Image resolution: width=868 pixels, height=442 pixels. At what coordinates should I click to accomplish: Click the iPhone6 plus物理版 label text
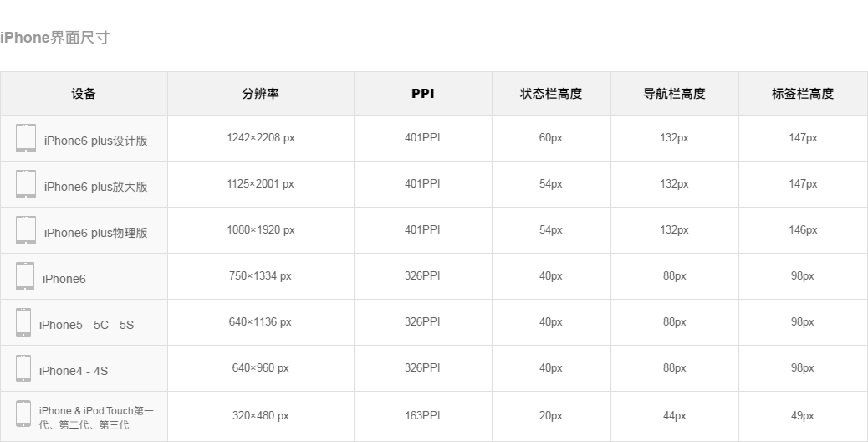click(95, 233)
